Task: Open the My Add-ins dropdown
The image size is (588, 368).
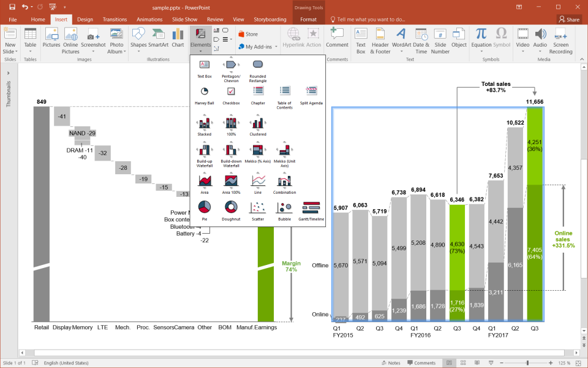Action: click(258, 47)
